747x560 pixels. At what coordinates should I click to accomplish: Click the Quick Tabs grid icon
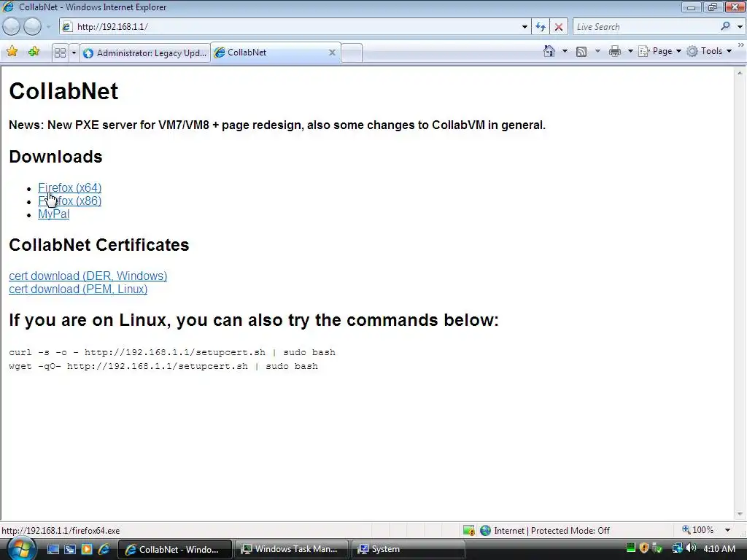60,52
